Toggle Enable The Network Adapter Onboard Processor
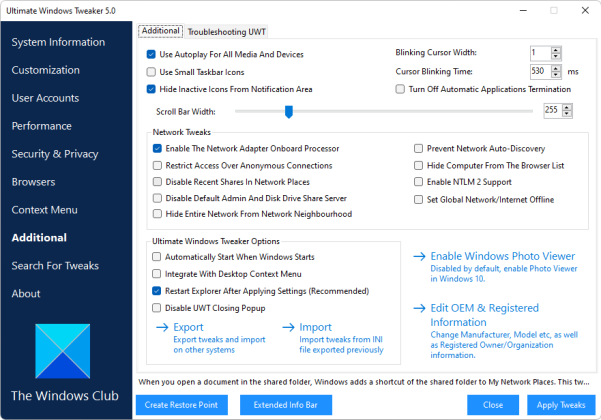The image size is (601, 420). pos(157,148)
